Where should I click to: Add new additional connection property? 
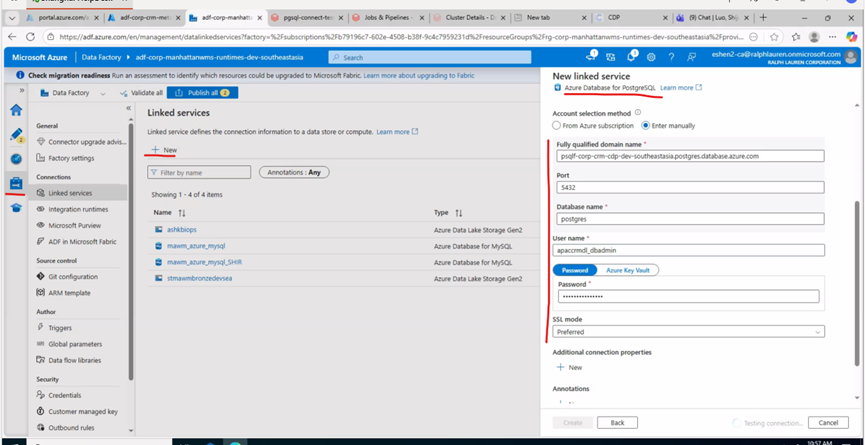tap(569, 367)
